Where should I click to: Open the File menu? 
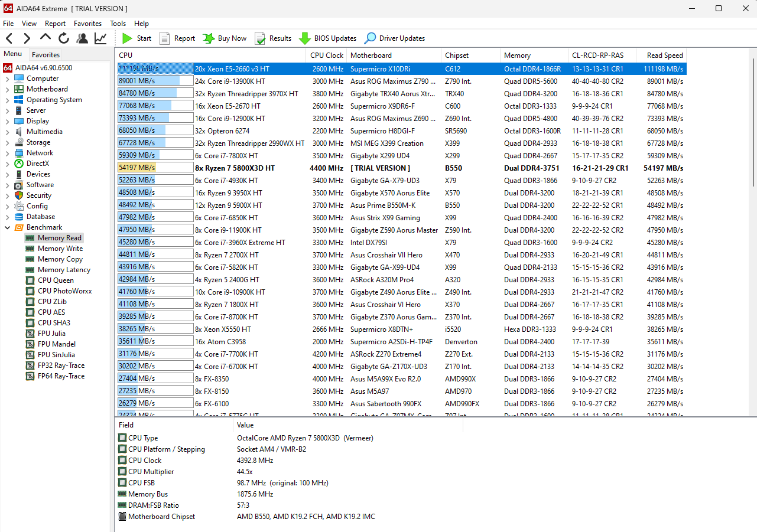[8, 24]
